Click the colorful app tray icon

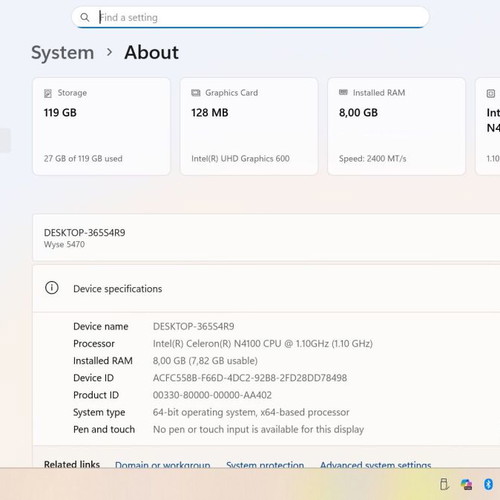pyautogui.click(x=466, y=484)
